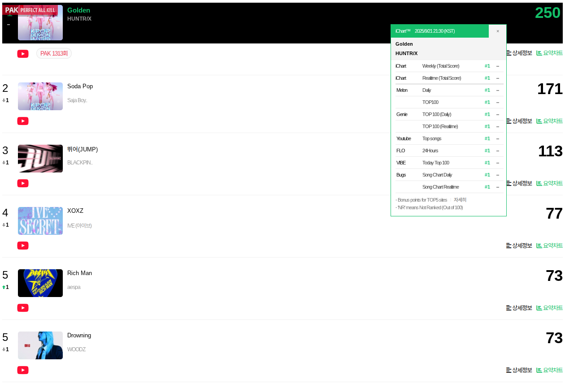
Task: Click Genie TOP 100 (Realtime) row
Action: [x=449, y=126]
